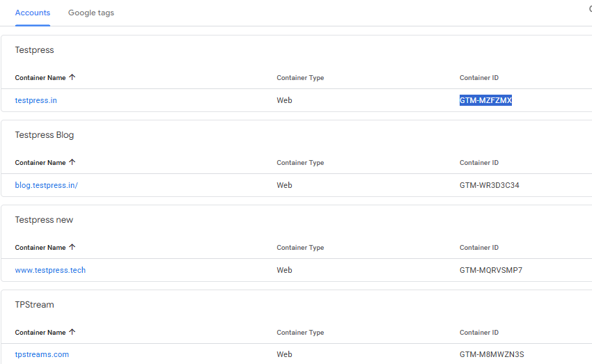The image size is (592, 364).
Task: Click Container Name header under TPStream
Action: tap(40, 333)
